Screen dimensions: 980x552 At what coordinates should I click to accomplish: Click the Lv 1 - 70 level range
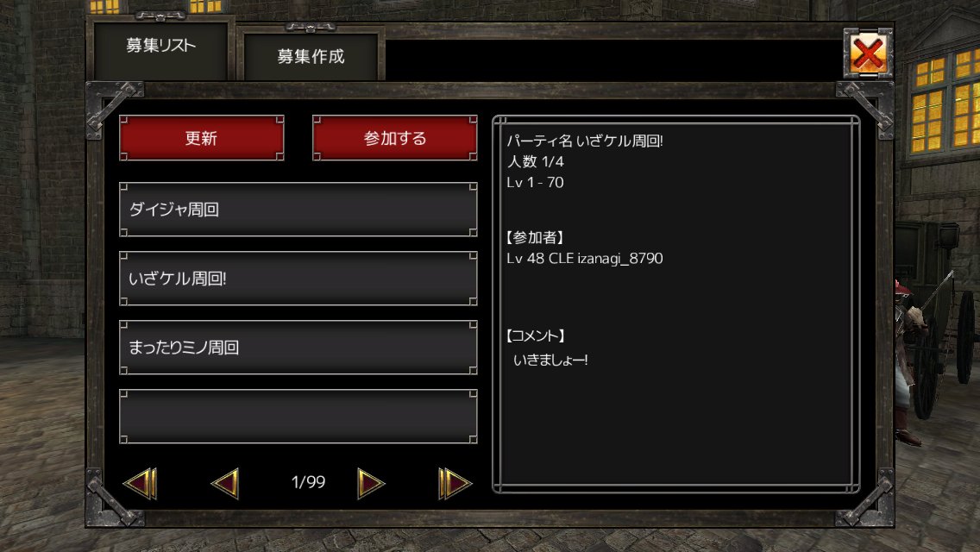[535, 183]
